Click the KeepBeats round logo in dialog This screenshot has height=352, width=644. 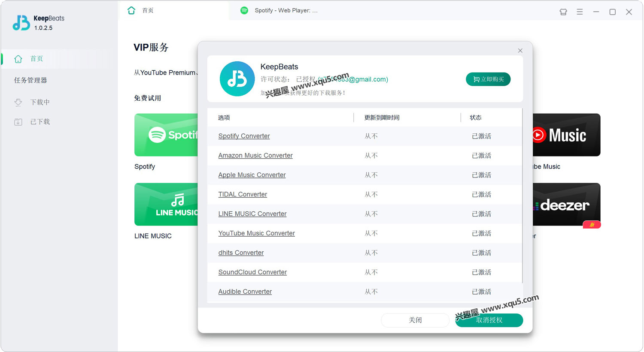[x=237, y=79]
